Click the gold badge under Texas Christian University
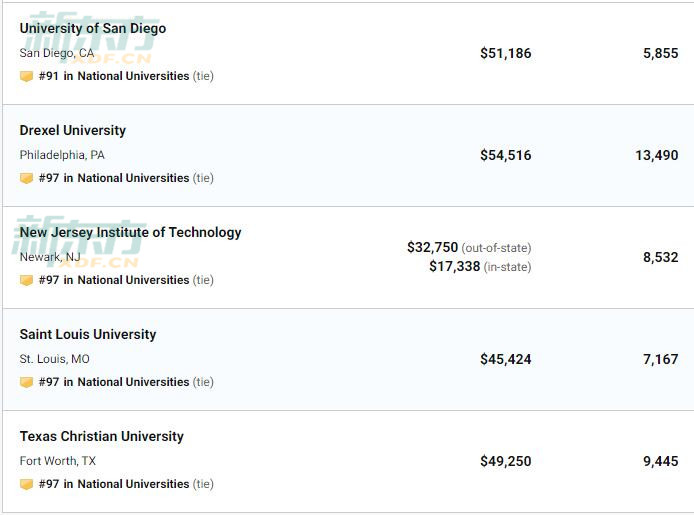 click(x=27, y=484)
